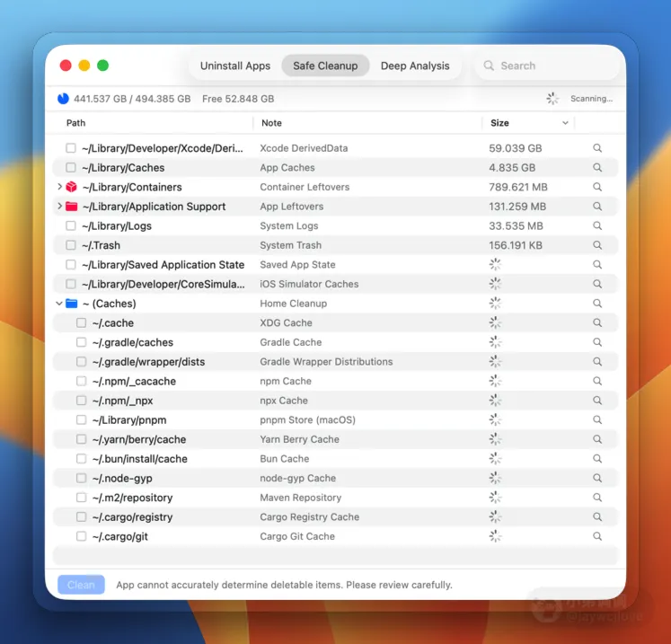
Task: Click the "Free 52.848 GB" text
Action: tap(238, 99)
